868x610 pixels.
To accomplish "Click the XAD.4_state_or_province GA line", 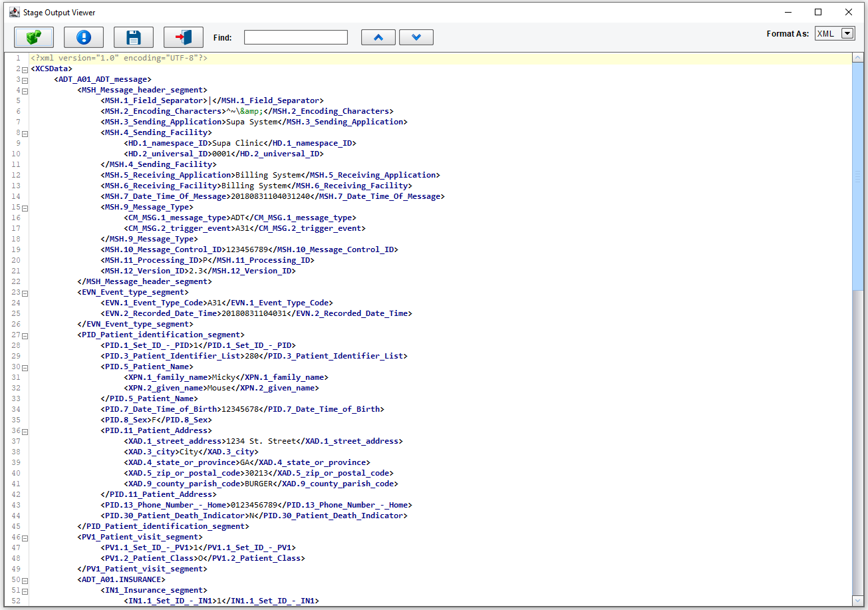I will pyautogui.click(x=247, y=462).
